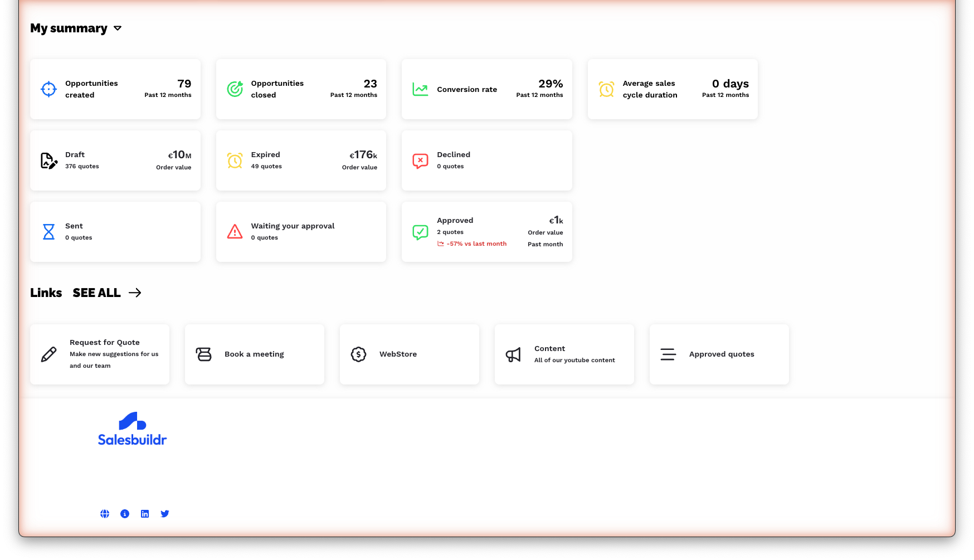Click the Salesbuildr logo
Viewport: 974px width, 560px height.
pos(133,428)
